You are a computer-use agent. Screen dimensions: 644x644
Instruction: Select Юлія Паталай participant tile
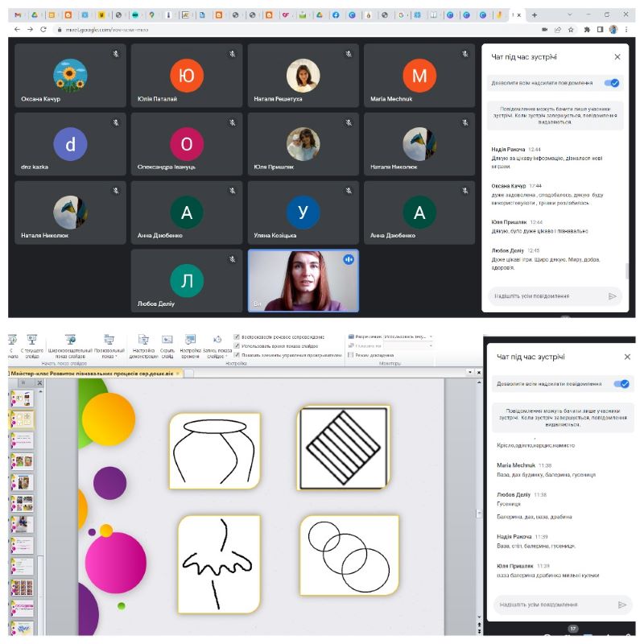click(187, 76)
